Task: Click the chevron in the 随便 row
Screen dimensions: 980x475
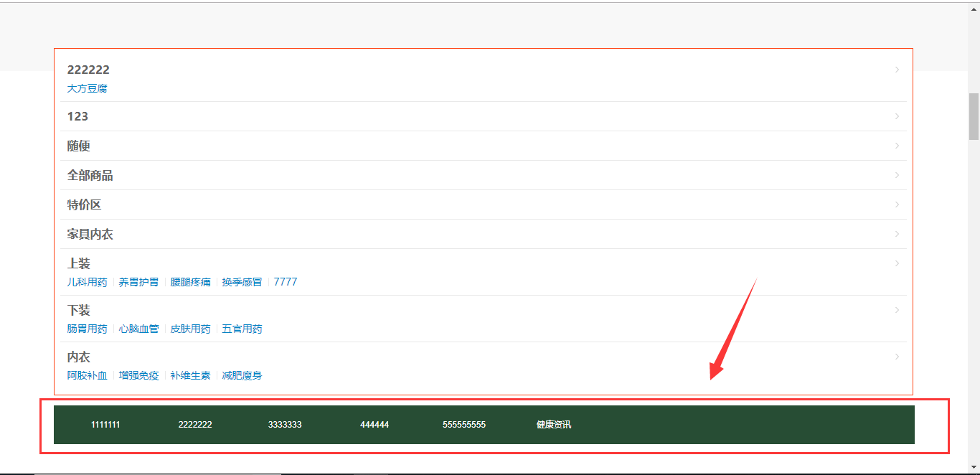Action: coord(897,146)
